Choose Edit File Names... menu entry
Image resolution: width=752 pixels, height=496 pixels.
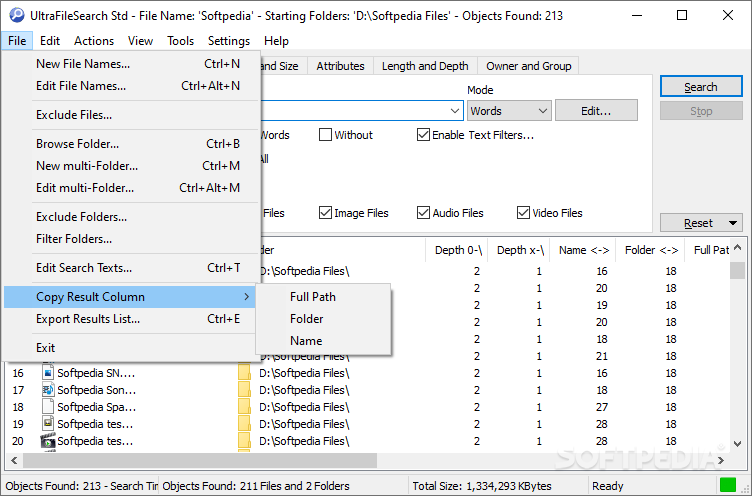tap(129, 86)
